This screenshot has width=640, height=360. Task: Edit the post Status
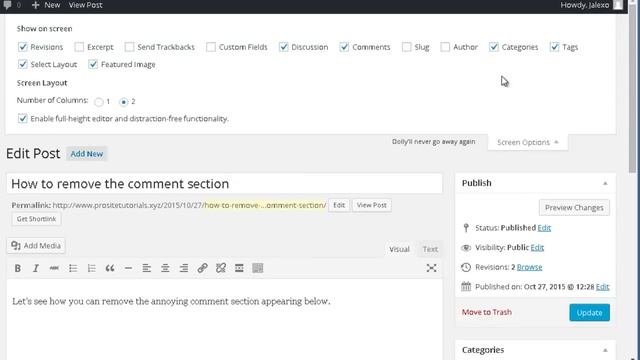pos(544,228)
